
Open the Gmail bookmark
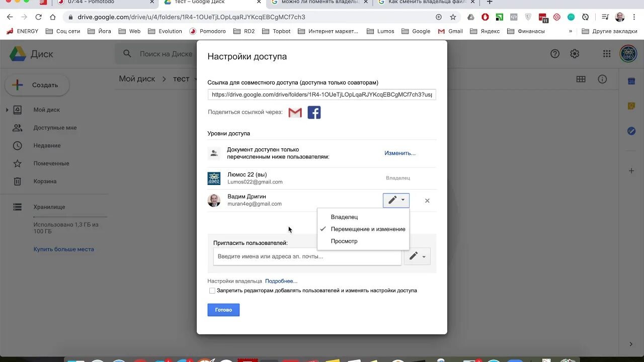[450, 31]
